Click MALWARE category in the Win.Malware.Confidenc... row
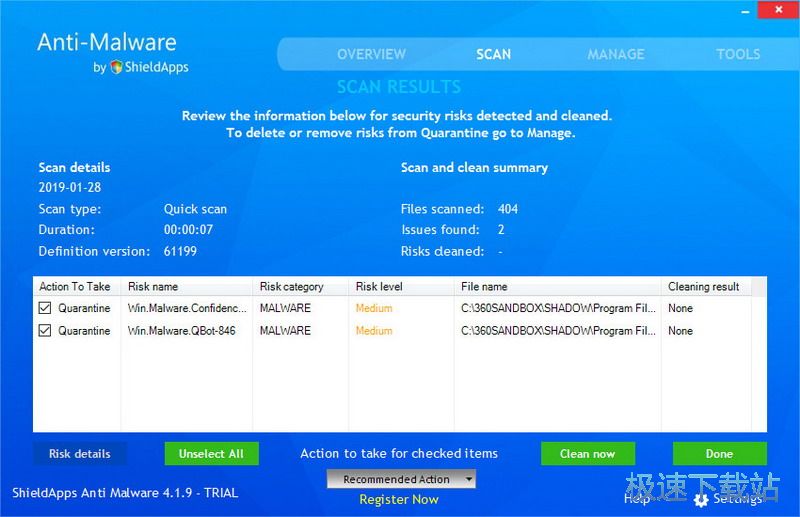 (x=285, y=308)
